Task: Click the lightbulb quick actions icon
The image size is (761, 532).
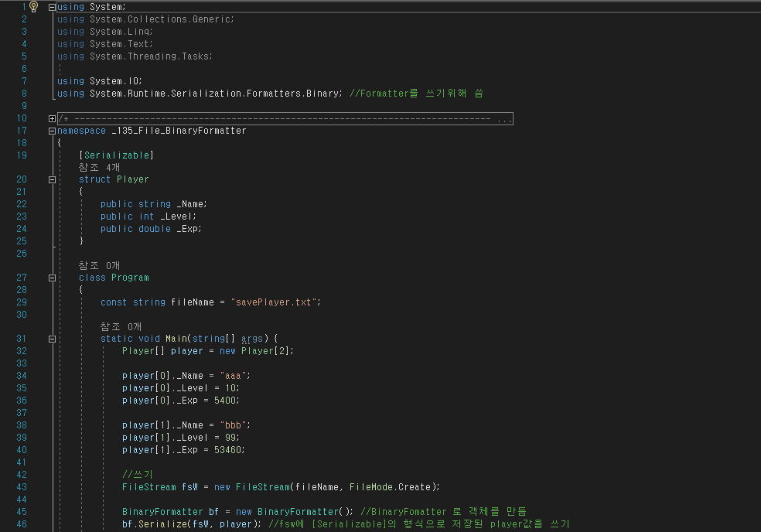Action: click(x=33, y=6)
